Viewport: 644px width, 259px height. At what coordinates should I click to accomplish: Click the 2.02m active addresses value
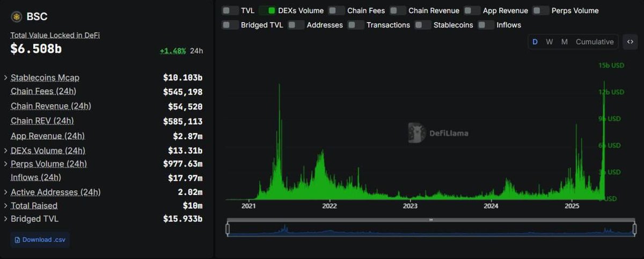coord(190,192)
